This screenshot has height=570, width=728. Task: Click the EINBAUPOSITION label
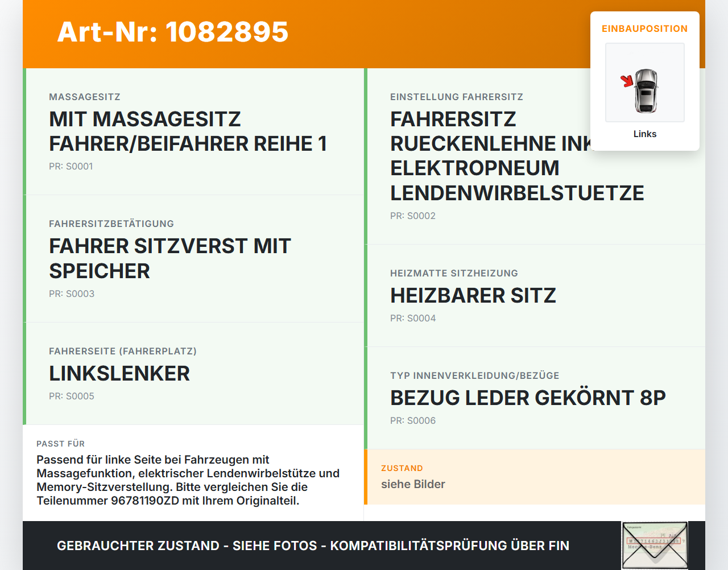click(645, 28)
